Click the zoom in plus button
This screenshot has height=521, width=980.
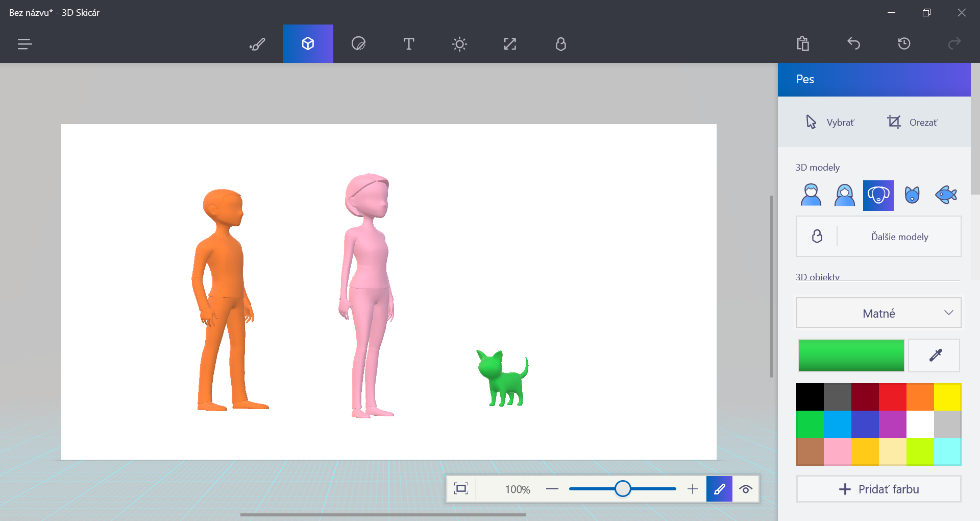pos(692,489)
